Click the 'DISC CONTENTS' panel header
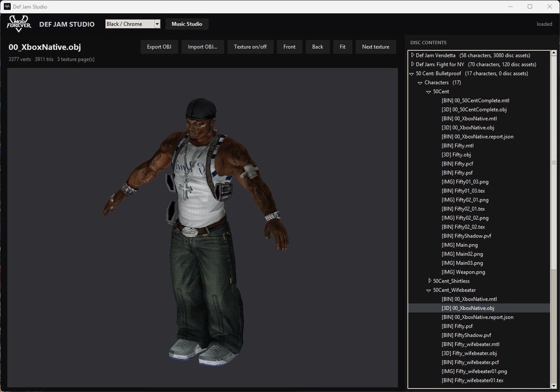This screenshot has width=560, height=392. coord(428,42)
